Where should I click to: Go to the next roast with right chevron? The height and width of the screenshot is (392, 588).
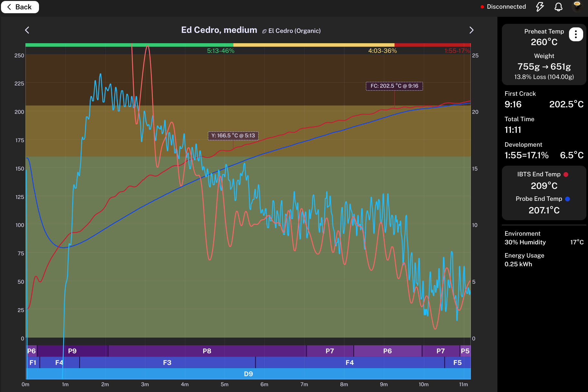tap(471, 30)
